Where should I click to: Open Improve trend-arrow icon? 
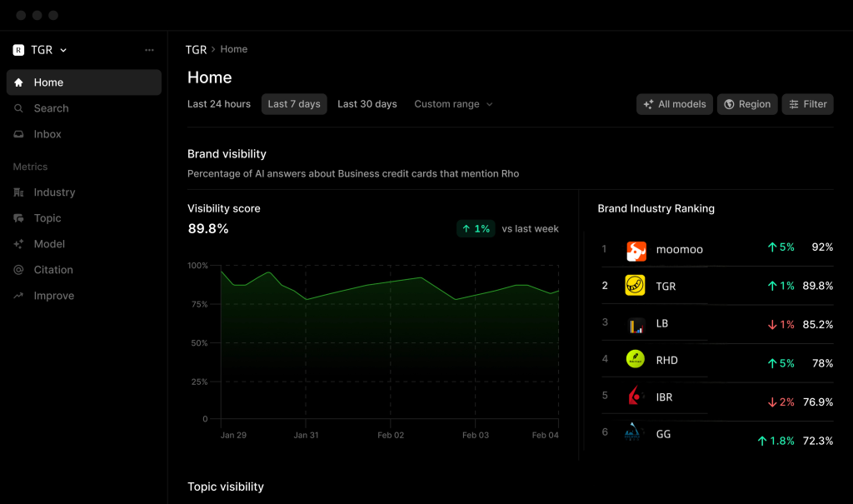pyautogui.click(x=18, y=296)
